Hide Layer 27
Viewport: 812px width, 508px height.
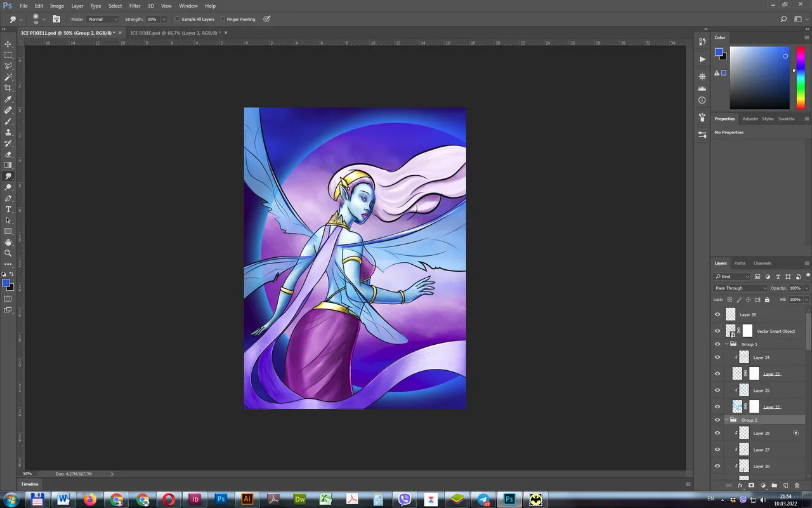(717, 450)
